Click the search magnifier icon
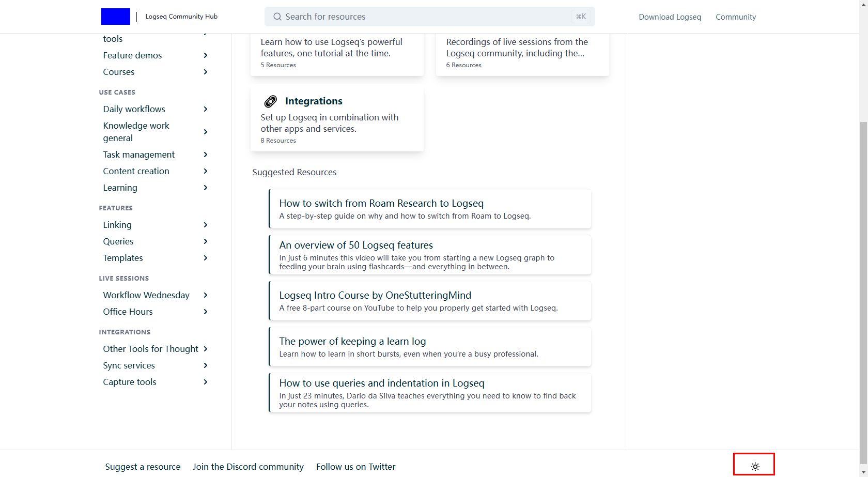Viewport: 868px width, 477px height. 277,17
